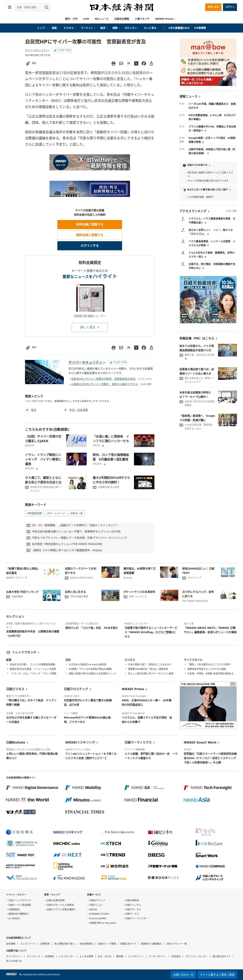Click the blue ログイン header button
The height and width of the screenshot is (980, 243).
(x=230, y=7)
